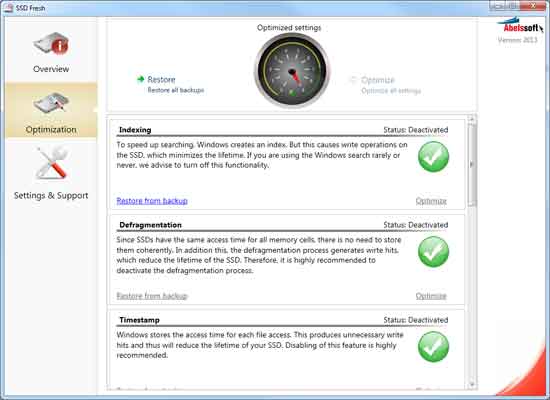This screenshot has height=400, width=550.
Task: Click the Defragmentation heading
Action: click(x=150, y=225)
